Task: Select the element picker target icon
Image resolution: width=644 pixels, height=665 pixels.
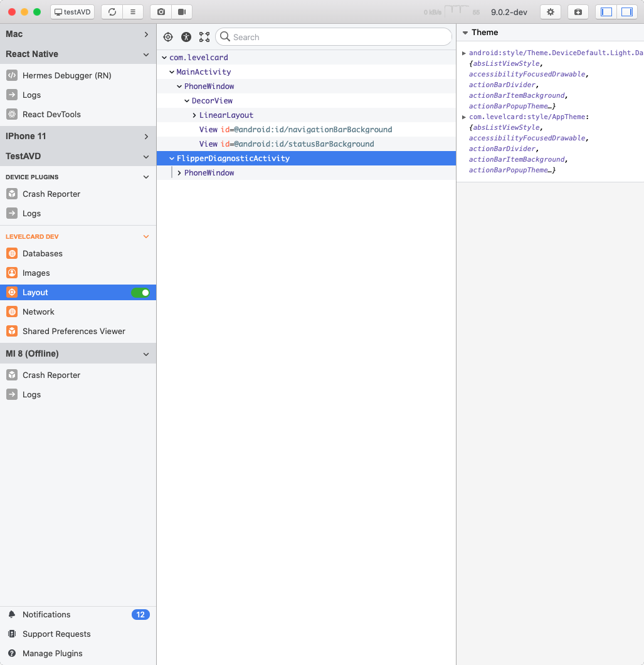Action: [x=168, y=37]
